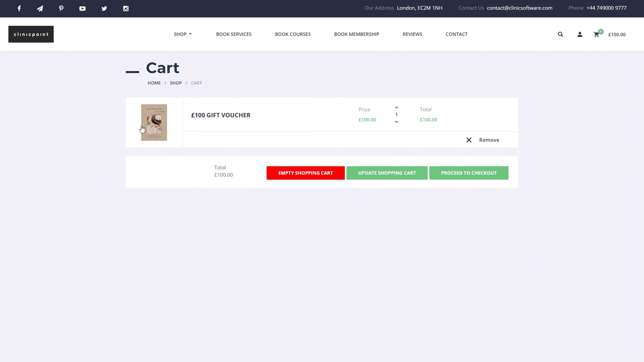Switch to the REVIEWS section
Screen dimensions: 644x362
click(x=412, y=34)
